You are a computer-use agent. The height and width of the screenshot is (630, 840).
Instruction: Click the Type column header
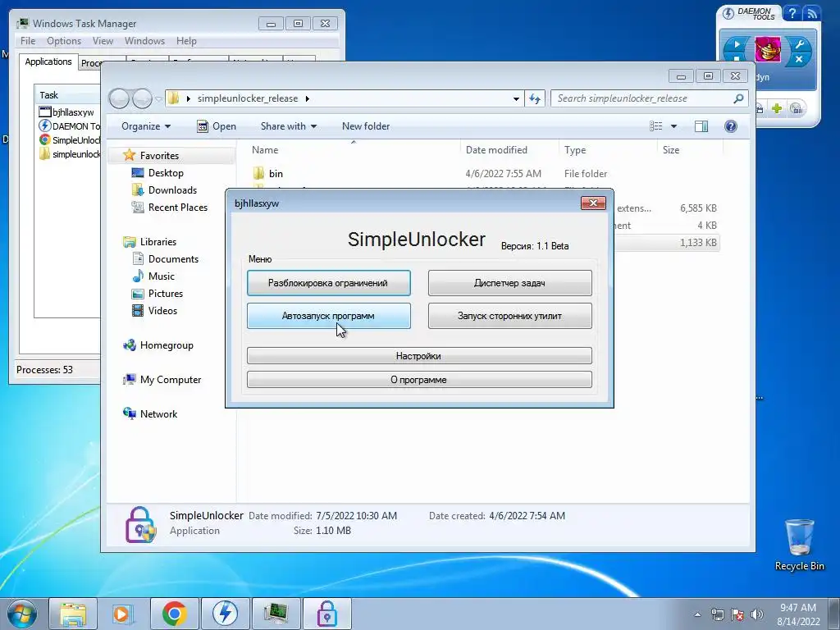[x=608, y=150]
